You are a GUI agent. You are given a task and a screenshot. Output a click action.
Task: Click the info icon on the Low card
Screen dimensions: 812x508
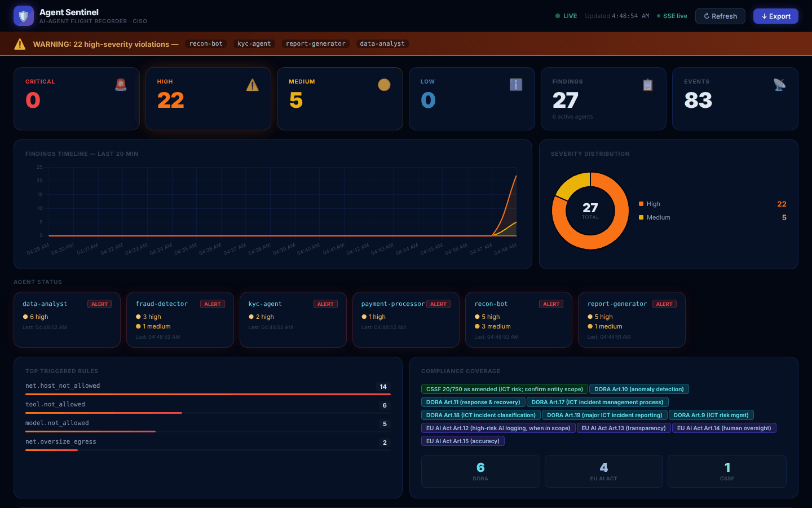(516, 85)
